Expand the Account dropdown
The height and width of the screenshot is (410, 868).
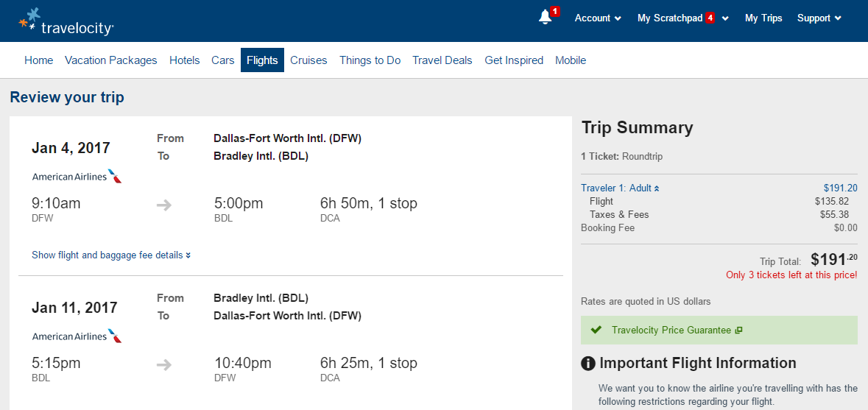(598, 18)
